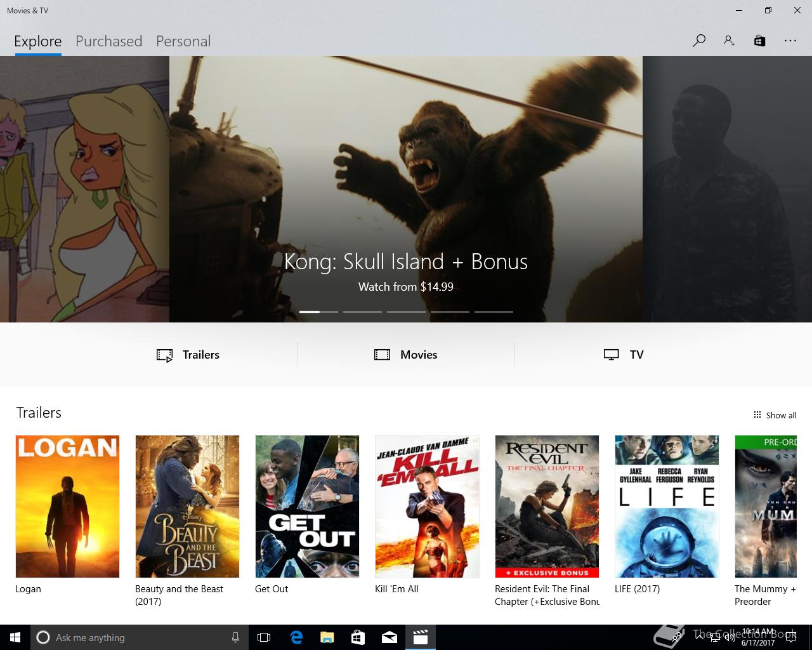The height and width of the screenshot is (650, 812).
Task: Click the Cortana circle icon
Action: tap(43, 637)
